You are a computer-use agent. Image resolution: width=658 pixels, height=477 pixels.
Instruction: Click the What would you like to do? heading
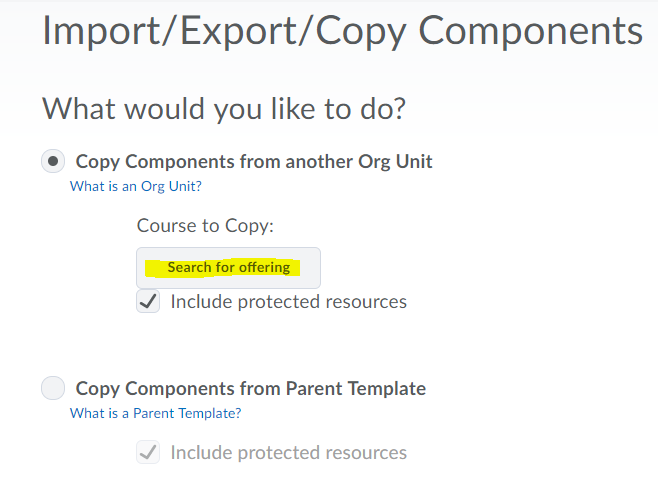tap(223, 108)
